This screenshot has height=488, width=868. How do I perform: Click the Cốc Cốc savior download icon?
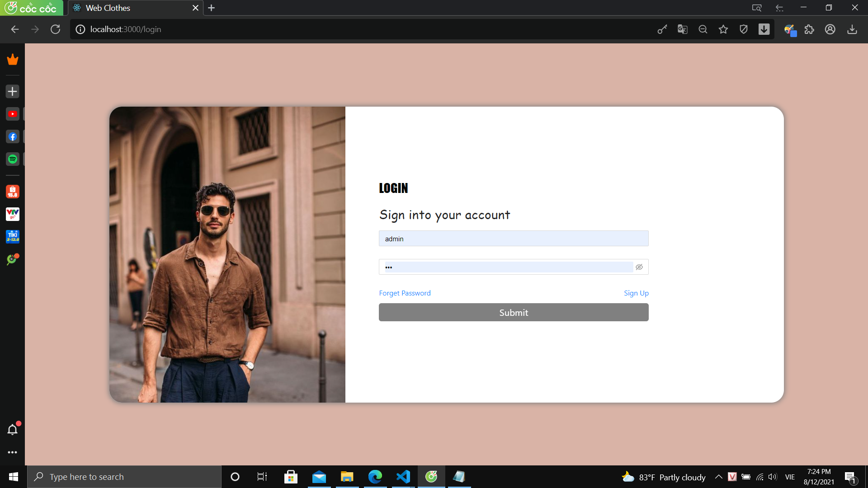(x=764, y=29)
